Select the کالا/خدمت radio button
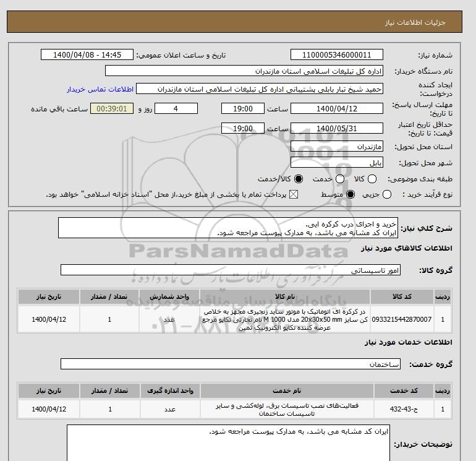The image size is (476, 461). [299, 179]
